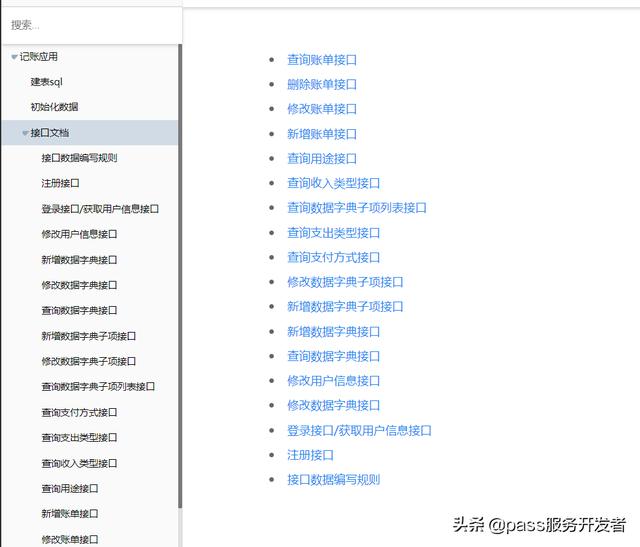
Task: Open 修改账单接口 in the sidebar tree
Action: point(70,540)
